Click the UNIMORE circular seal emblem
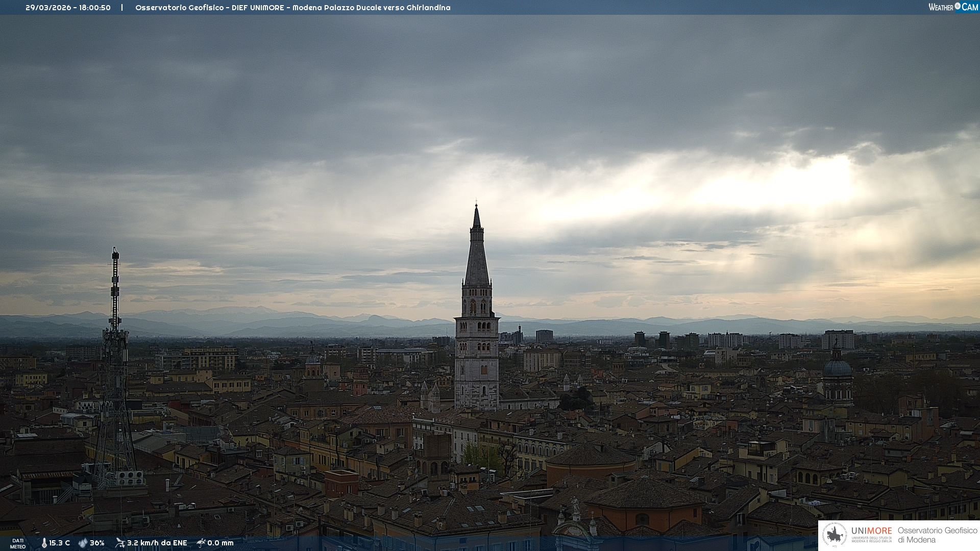The width and height of the screenshot is (980, 551). (x=835, y=535)
